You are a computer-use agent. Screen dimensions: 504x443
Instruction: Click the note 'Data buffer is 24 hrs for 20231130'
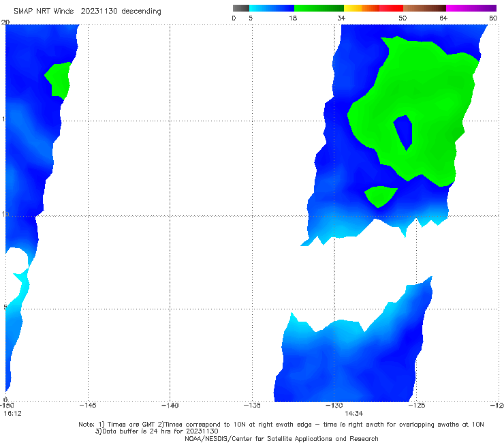[157, 431]
